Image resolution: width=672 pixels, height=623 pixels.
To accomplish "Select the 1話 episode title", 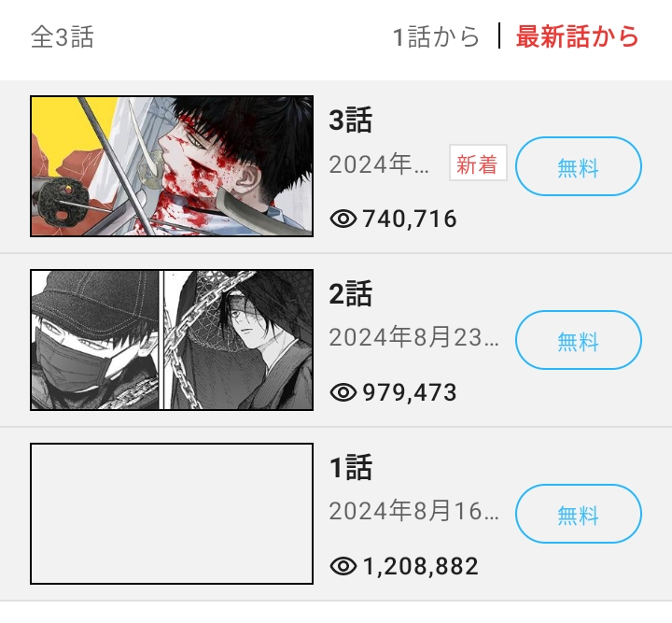I will coord(351,467).
